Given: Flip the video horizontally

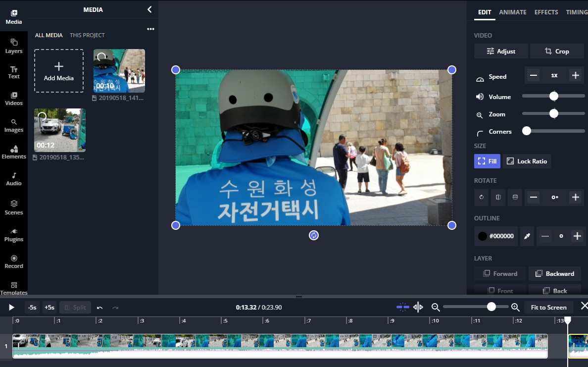Looking at the screenshot, I should (x=498, y=197).
